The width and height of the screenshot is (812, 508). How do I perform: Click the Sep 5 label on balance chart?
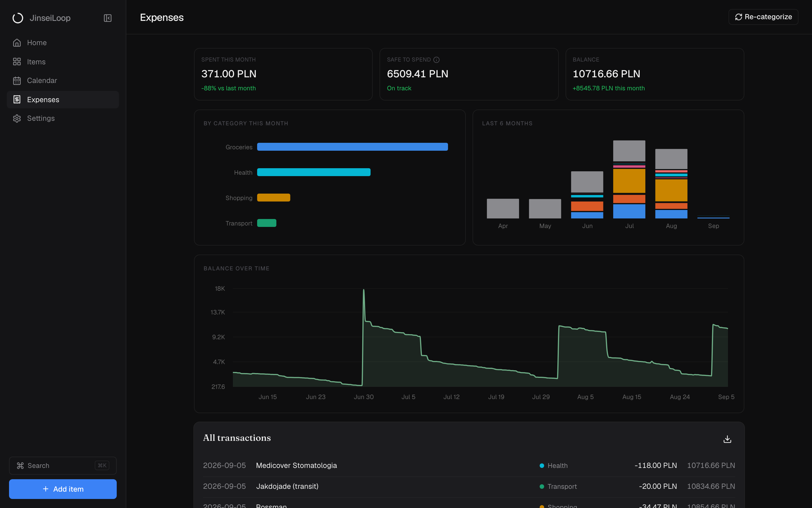click(x=726, y=397)
